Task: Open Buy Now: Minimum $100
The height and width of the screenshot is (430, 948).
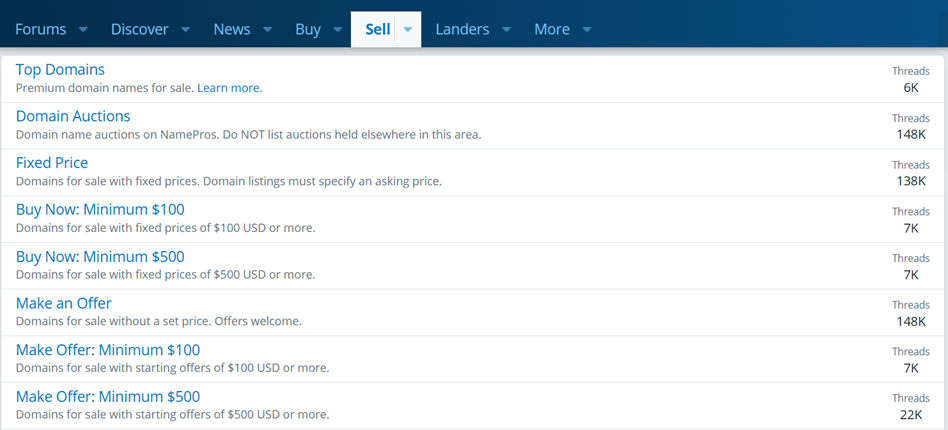Action: coord(100,209)
